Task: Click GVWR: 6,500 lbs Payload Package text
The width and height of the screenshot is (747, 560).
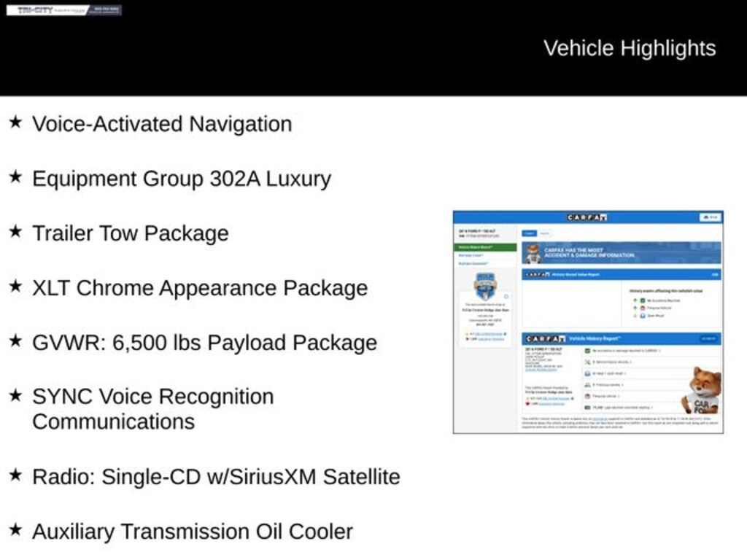Action: (204, 343)
